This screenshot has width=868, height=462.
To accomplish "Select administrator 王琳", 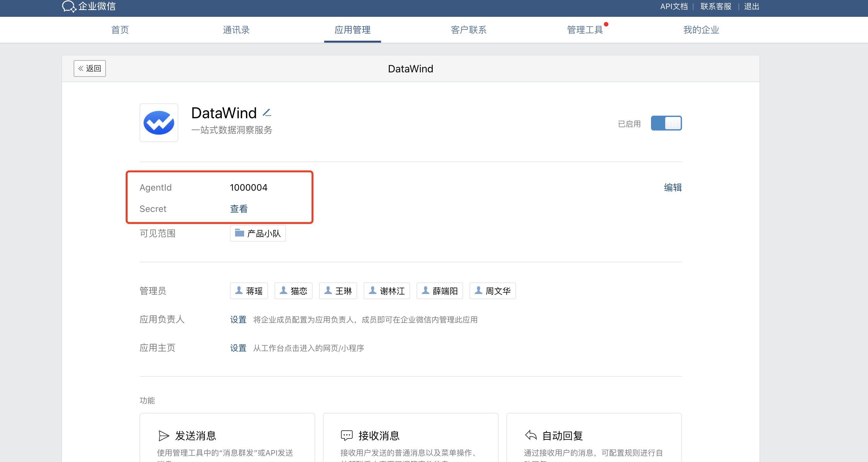I will point(338,291).
